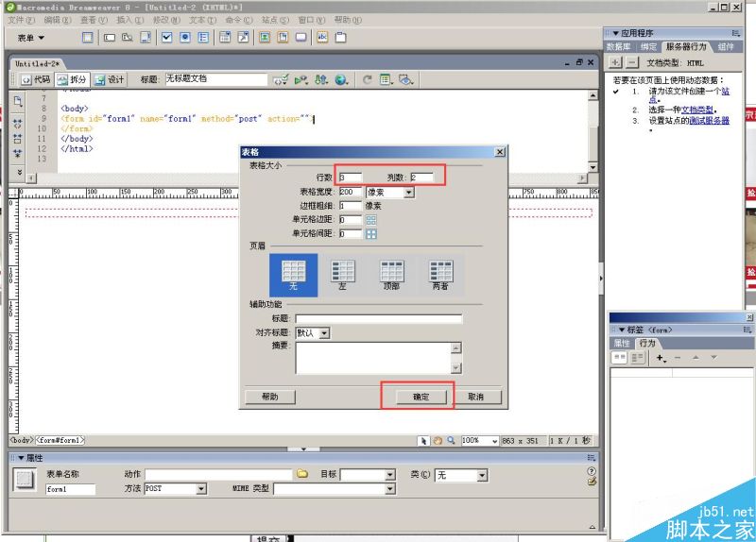Select the hand tool in status bar
756x542 pixels.
tap(438, 440)
